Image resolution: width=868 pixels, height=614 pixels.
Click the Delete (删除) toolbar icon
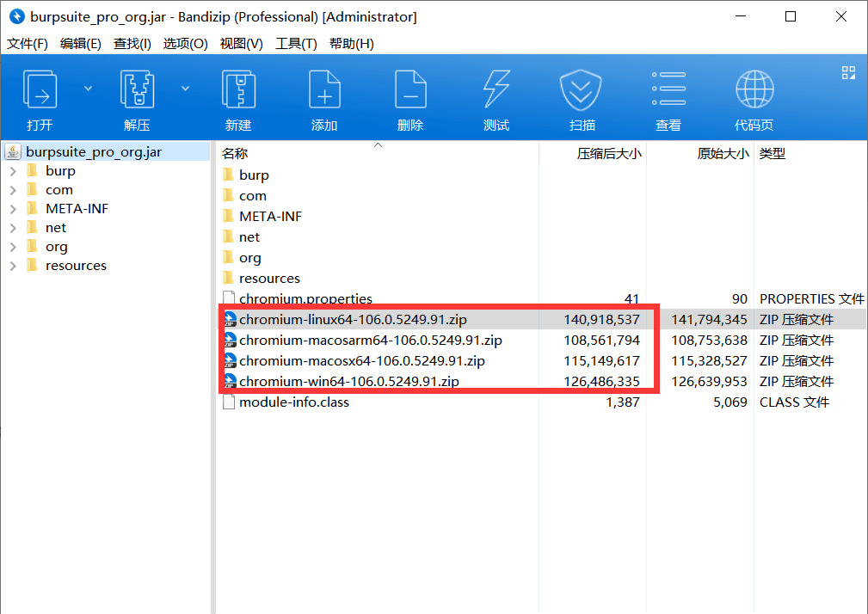click(410, 89)
